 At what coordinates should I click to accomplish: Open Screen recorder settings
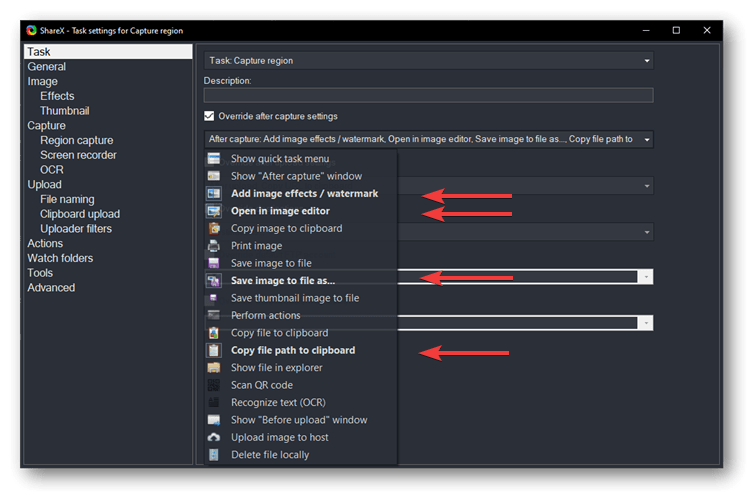(78, 155)
